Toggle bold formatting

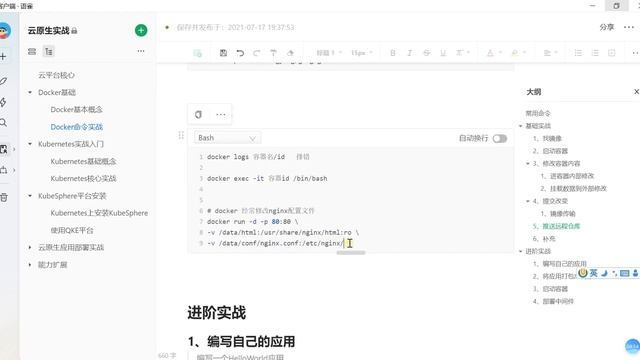click(x=393, y=53)
